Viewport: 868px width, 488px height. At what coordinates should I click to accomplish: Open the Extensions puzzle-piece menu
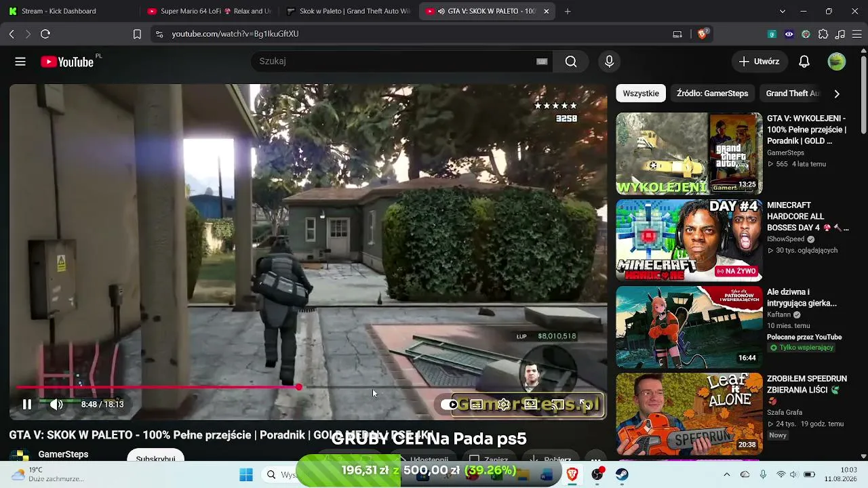pyautogui.click(x=823, y=34)
